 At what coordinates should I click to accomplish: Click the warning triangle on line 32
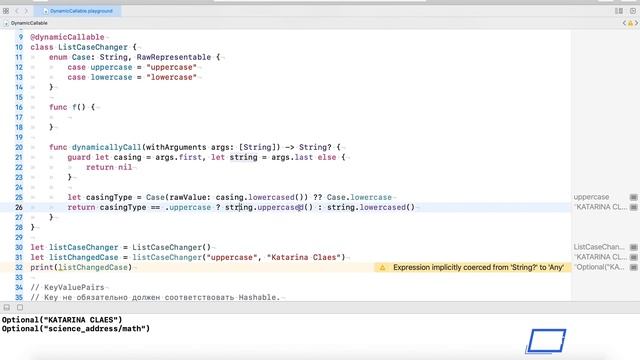pos(382,268)
